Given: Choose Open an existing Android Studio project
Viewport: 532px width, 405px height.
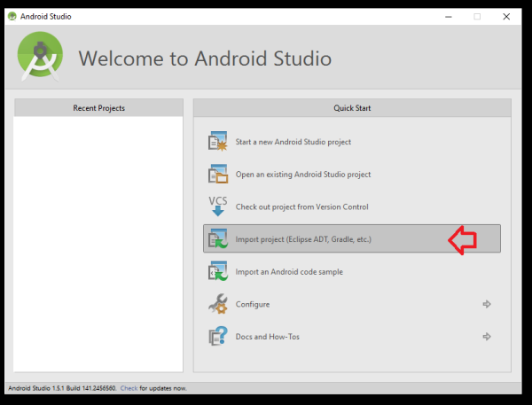Looking at the screenshot, I should (x=303, y=175).
